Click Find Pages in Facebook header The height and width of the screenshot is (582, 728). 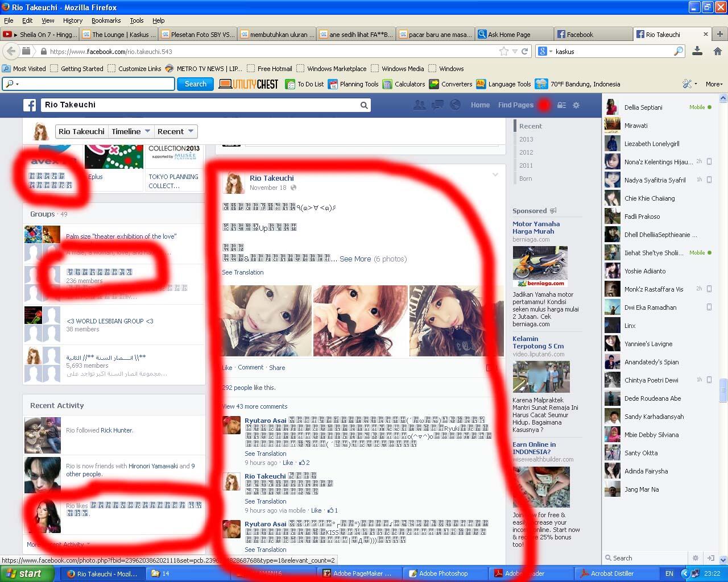tap(516, 105)
